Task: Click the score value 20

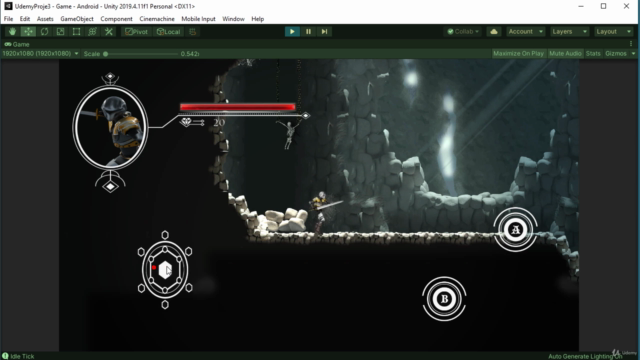Action: [x=219, y=122]
